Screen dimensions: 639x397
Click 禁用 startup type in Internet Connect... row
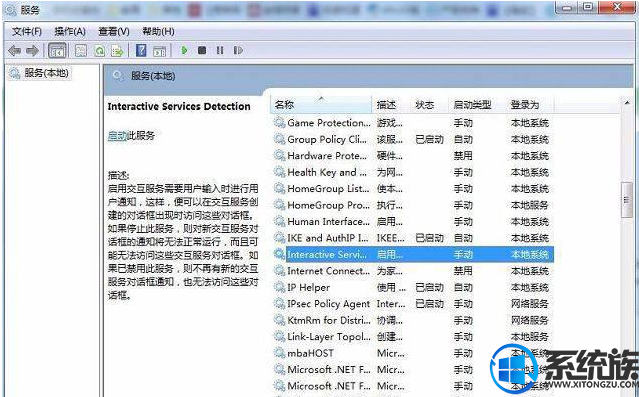click(x=463, y=271)
